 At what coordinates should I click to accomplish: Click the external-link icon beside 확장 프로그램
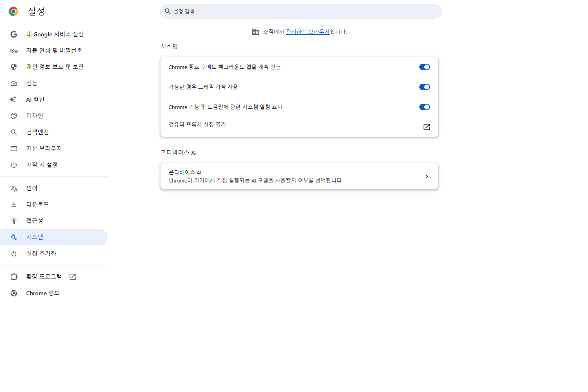point(73,277)
